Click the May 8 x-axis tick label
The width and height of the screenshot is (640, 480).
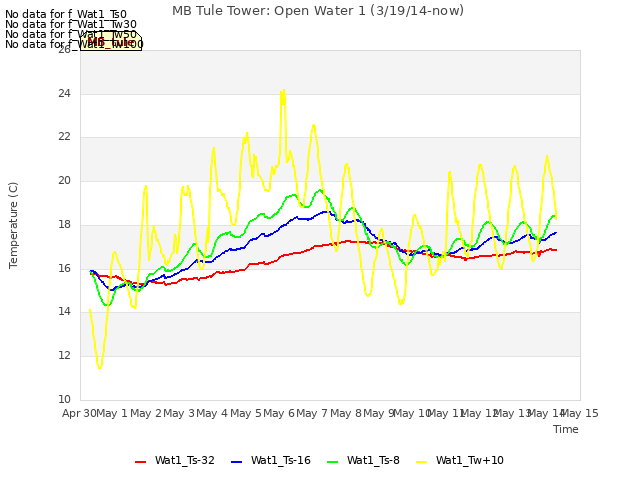pyautogui.click(x=346, y=413)
